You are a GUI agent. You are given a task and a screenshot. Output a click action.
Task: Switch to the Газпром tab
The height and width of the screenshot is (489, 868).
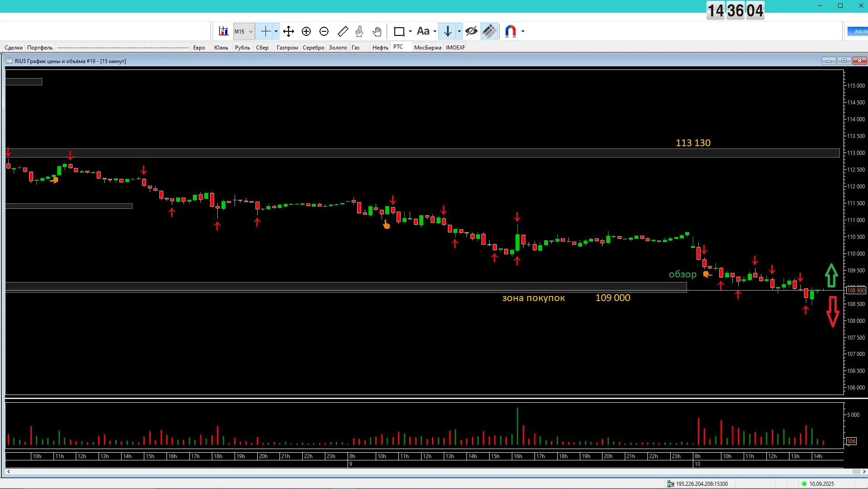(287, 47)
